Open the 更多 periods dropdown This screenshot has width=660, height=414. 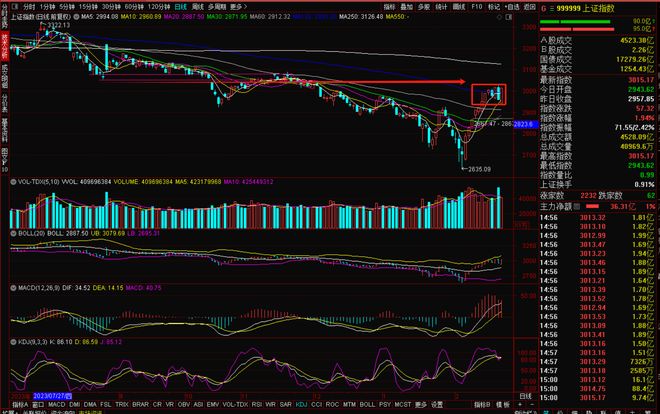click(x=237, y=6)
